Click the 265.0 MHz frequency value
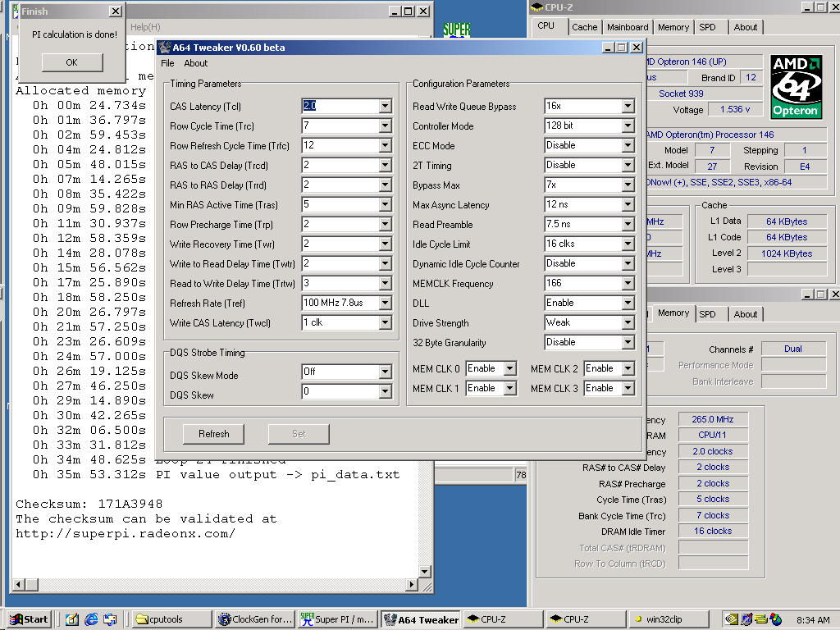 pos(713,419)
